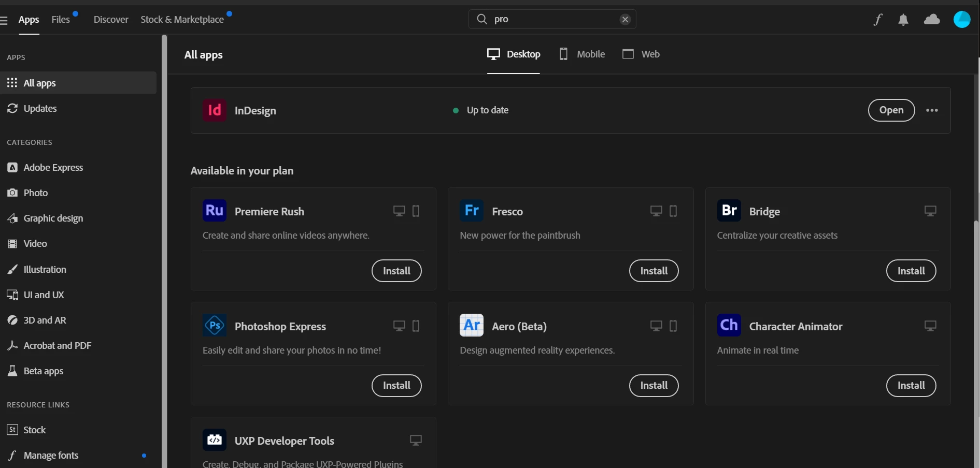This screenshot has height=468, width=980.
Task: Switch to the Discover tab
Action: tap(111, 20)
